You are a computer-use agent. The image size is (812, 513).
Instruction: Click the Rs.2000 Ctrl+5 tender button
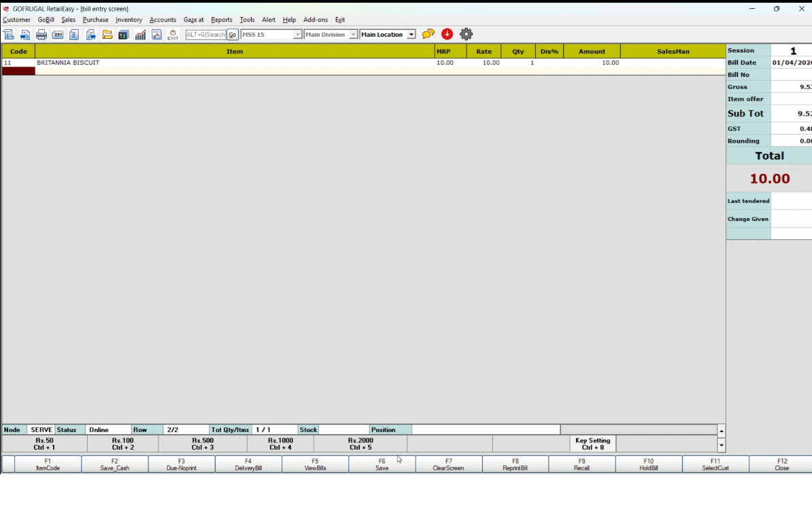(360, 444)
